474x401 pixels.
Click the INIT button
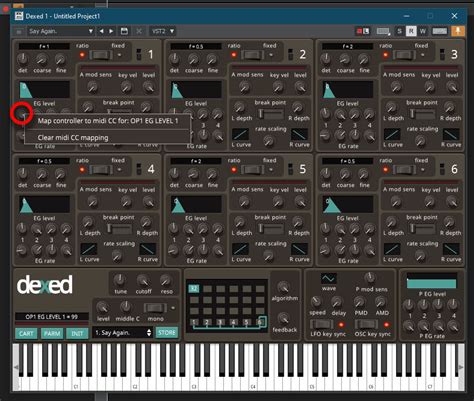coord(77,333)
